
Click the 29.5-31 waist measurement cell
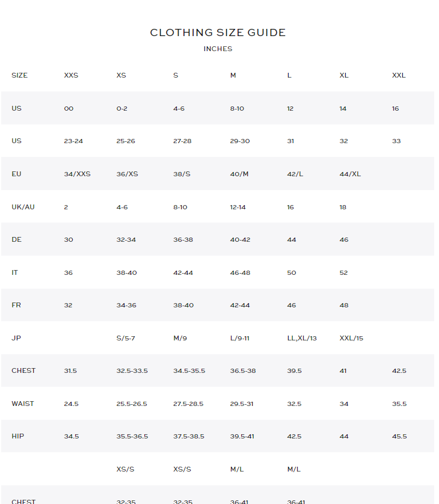[x=242, y=404]
